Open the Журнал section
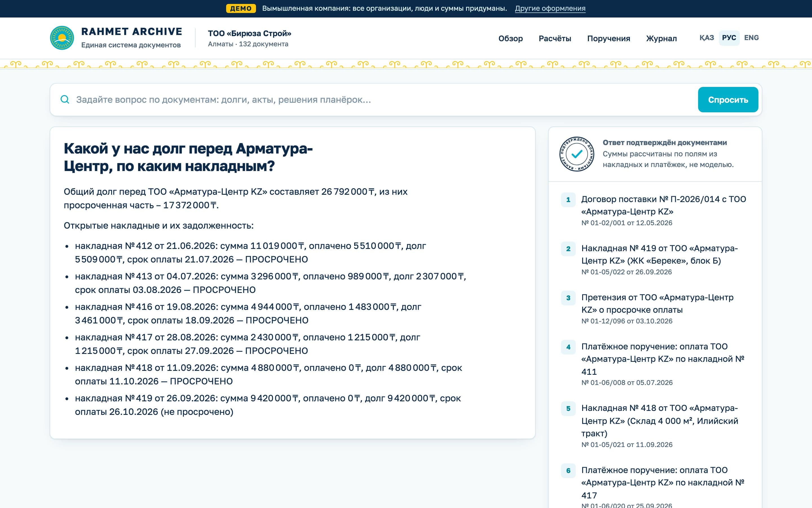The image size is (812, 508). tap(661, 38)
